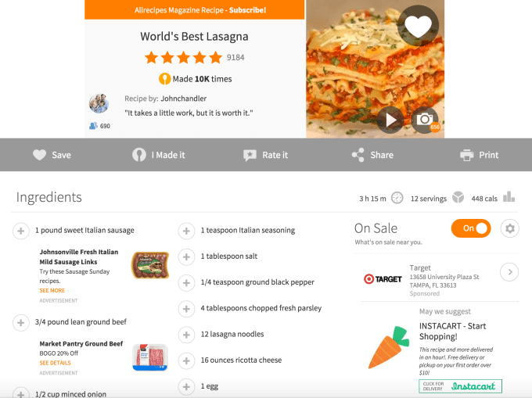This screenshot has height=398, width=532.
Task: Click the SEE MORE sausage link
Action: pyautogui.click(x=52, y=291)
